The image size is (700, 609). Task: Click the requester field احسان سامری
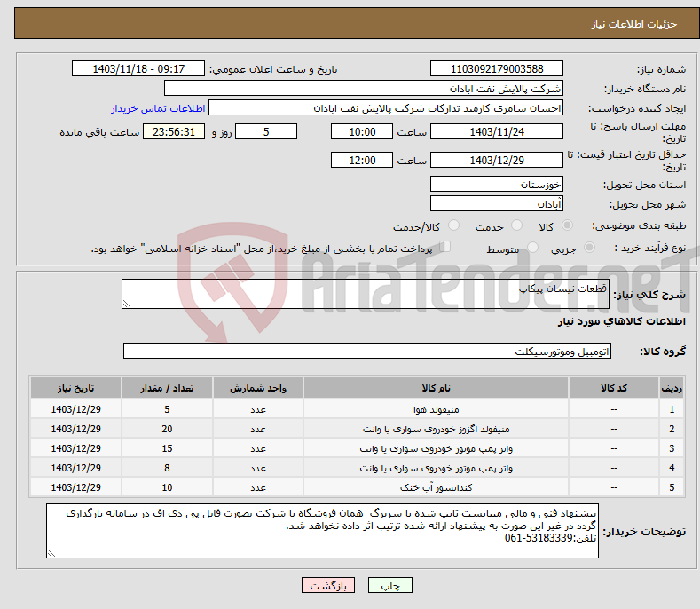(386, 108)
